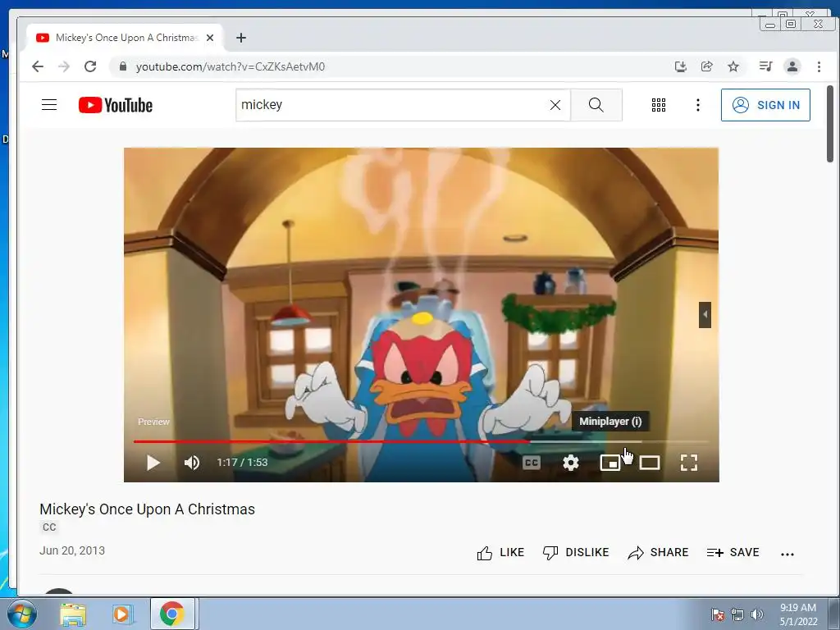Expand the side arrow panel on video

click(x=705, y=314)
